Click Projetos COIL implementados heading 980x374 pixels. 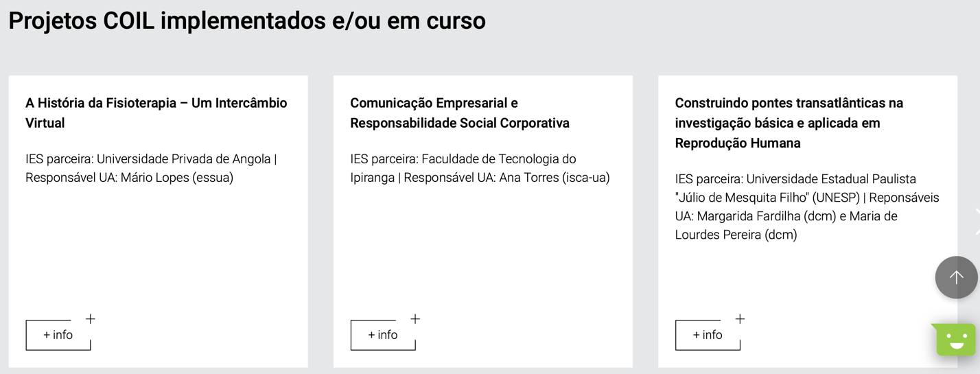point(247,21)
